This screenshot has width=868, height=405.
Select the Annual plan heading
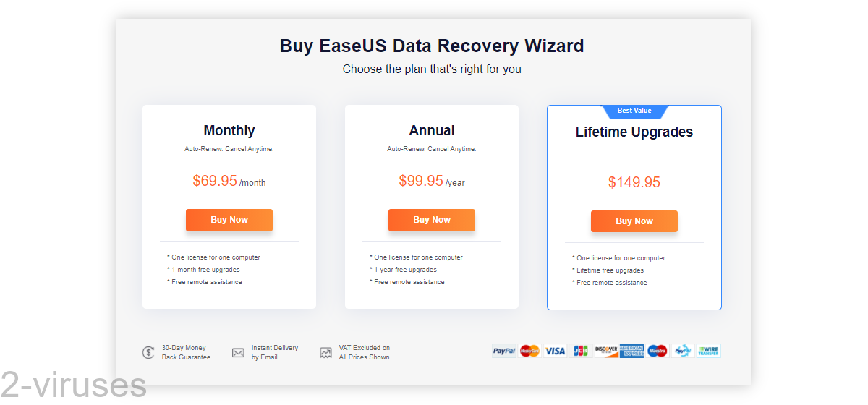(432, 131)
